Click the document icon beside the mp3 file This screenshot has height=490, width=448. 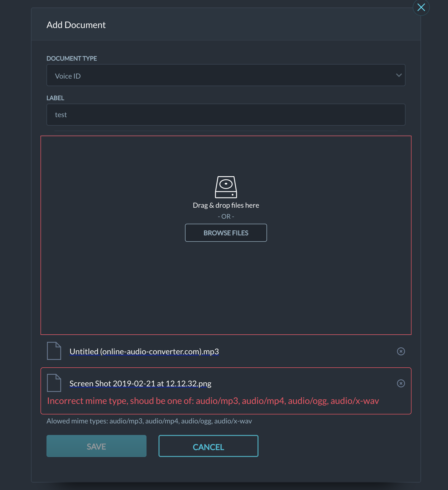tap(54, 351)
